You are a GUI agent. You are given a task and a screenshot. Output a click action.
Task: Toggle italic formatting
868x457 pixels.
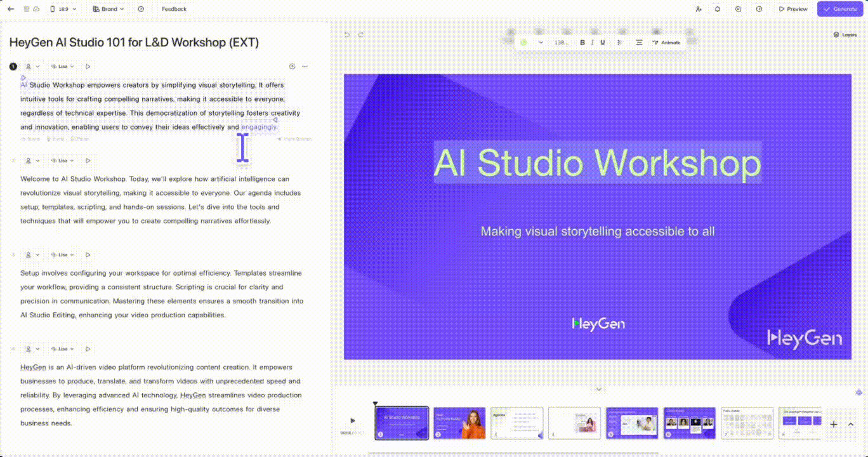click(x=593, y=43)
